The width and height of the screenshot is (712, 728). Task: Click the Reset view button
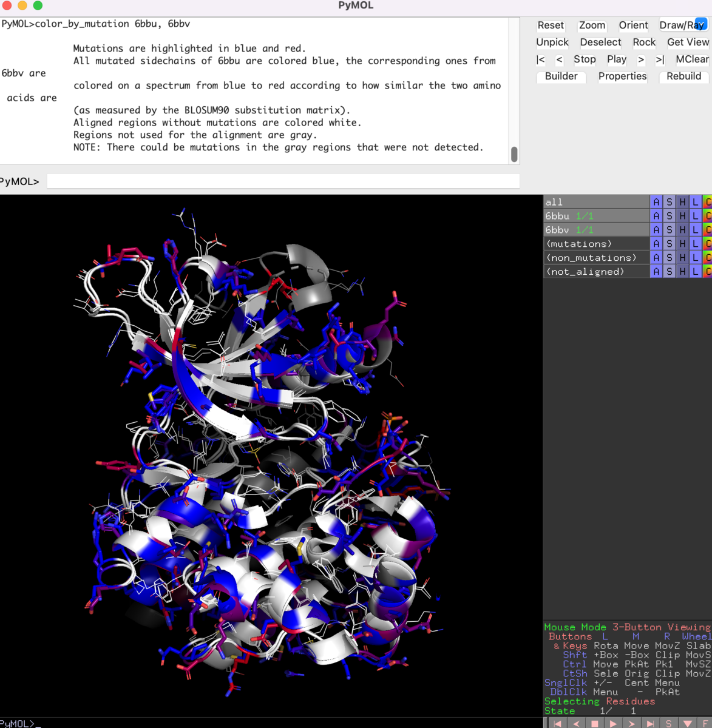tap(551, 25)
